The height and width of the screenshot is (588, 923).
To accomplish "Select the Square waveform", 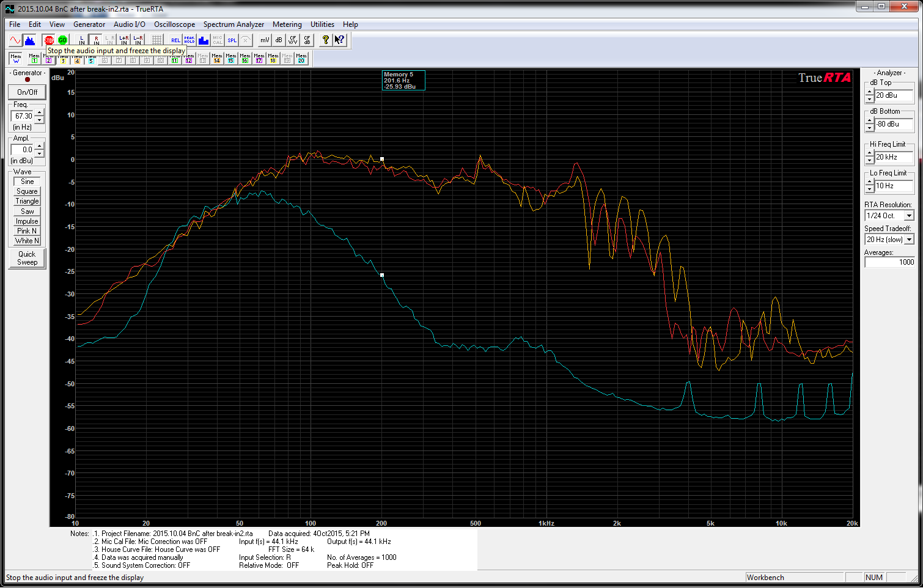I will coord(27,191).
